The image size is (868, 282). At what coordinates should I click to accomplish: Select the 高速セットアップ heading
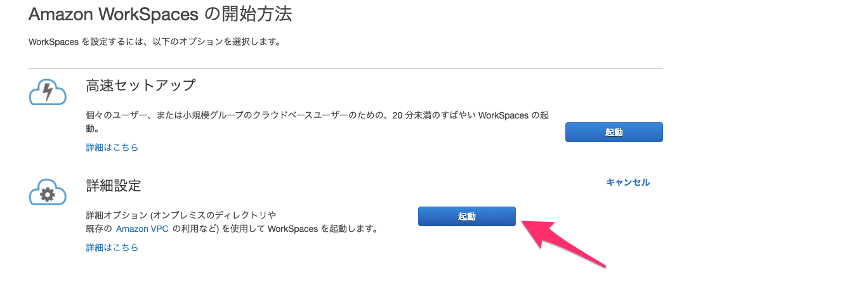tap(141, 86)
